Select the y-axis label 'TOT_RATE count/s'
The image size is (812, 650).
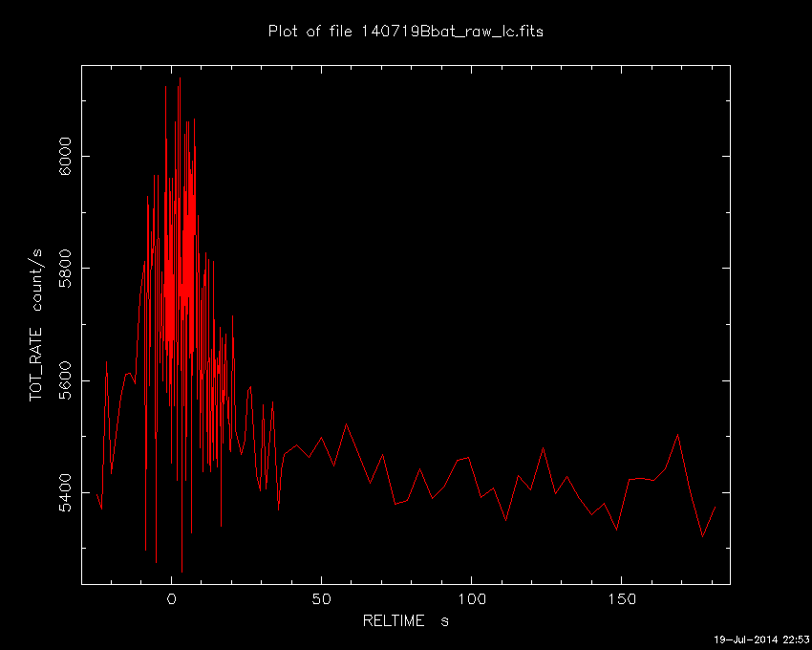coord(35,325)
